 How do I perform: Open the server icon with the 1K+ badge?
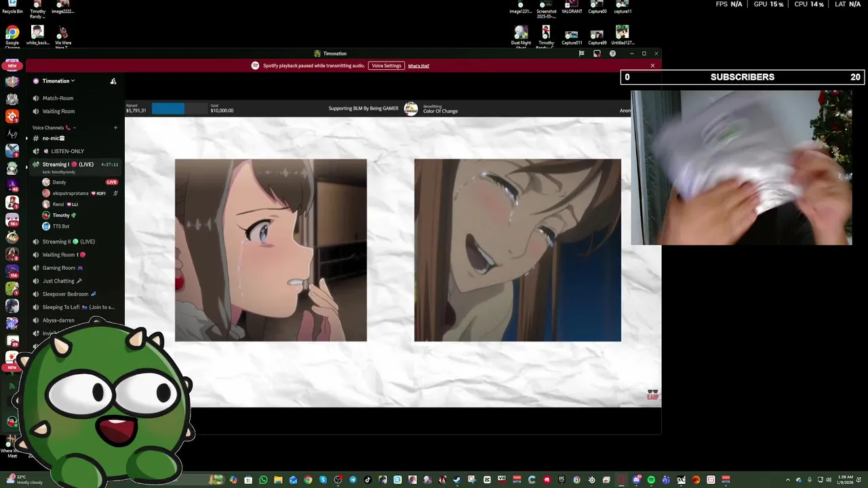(x=12, y=219)
